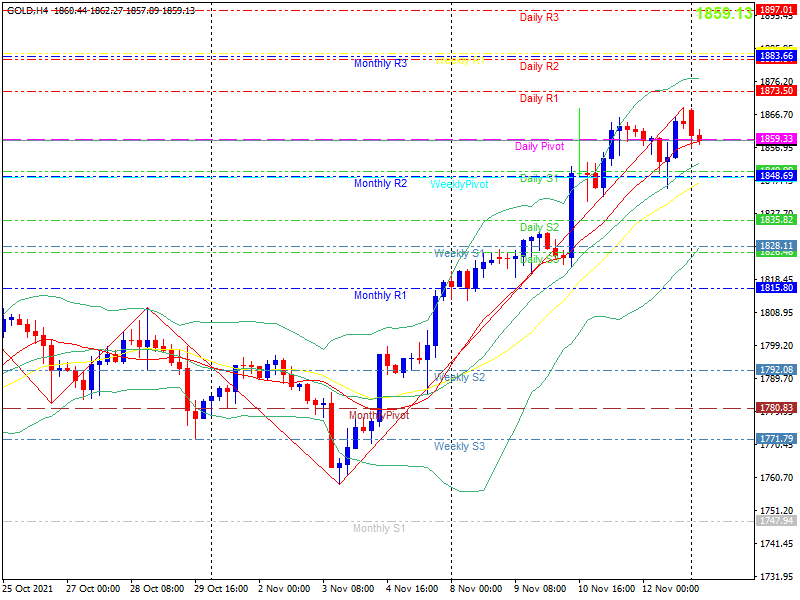The width and height of the screenshot is (800, 600).
Task: Select the Daily R3 label
Action: click(539, 17)
